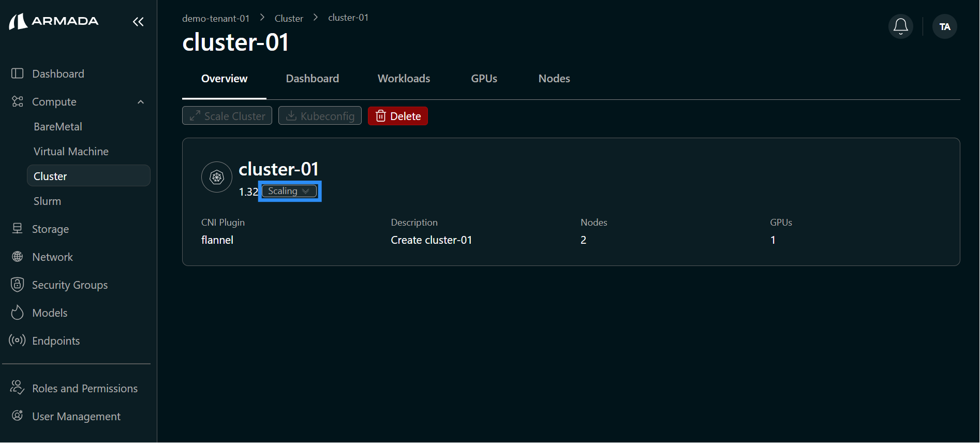Viewport: 980px width, 443px height.
Task: Switch to the Overview tab
Action: pos(224,79)
